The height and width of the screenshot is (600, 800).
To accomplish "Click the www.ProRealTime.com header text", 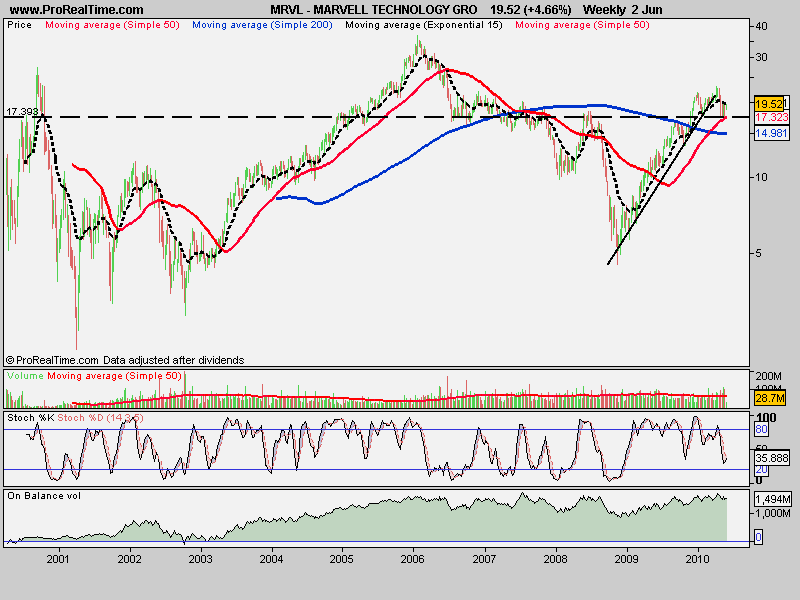I will [x=77, y=10].
